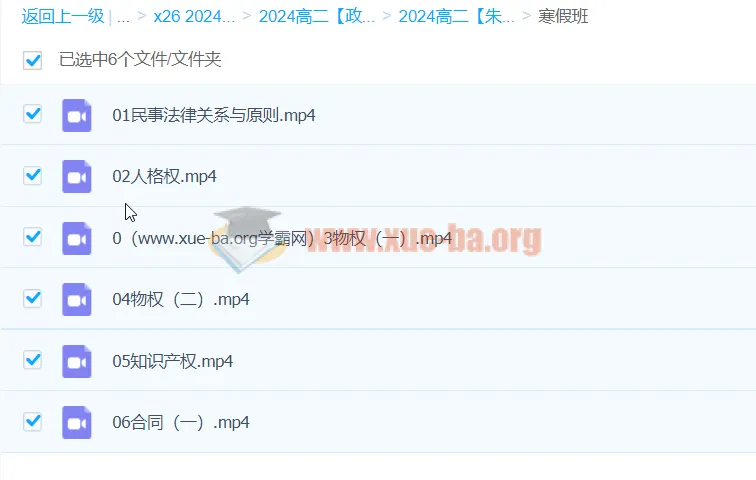Screen dimensions: 756x480
Task: Open file name 01民事法律关系与原则.mp4
Action: pos(214,115)
